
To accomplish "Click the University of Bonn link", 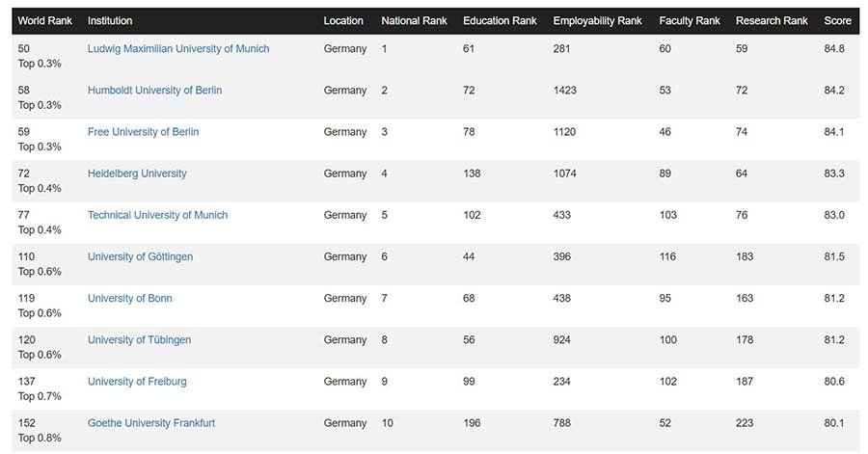I will coord(129,298).
